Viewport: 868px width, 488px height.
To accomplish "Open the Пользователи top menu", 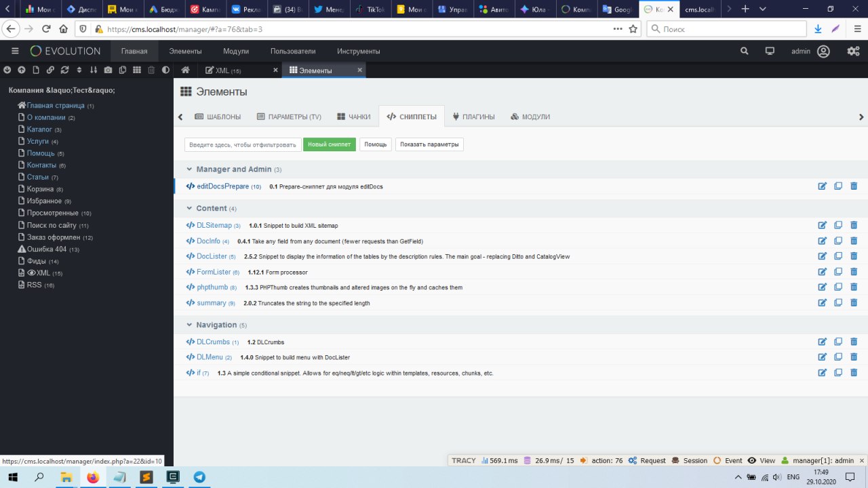I will coord(293,51).
